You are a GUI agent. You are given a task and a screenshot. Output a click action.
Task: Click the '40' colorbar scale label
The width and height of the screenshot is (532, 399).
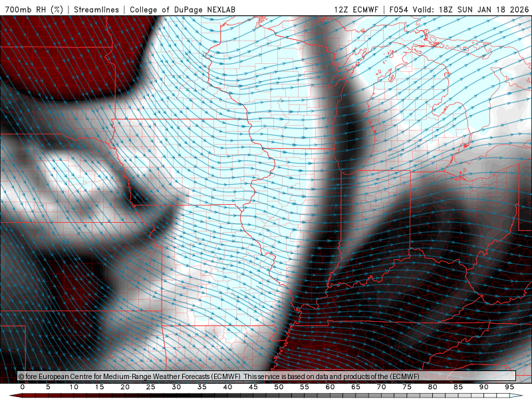pos(227,387)
